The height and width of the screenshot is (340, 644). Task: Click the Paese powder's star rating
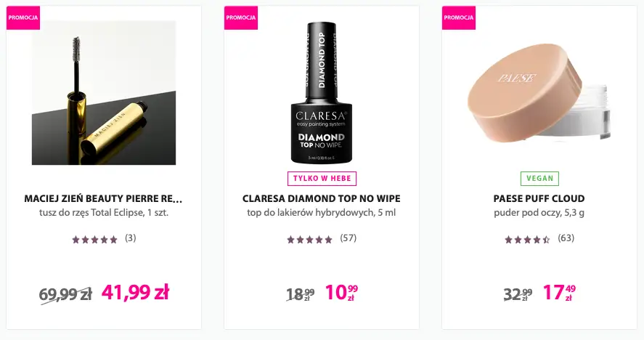[527, 239]
